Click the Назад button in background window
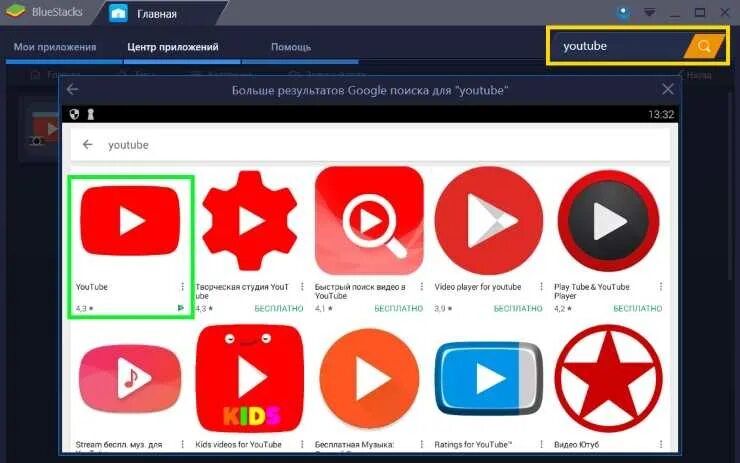The width and height of the screenshot is (740, 463). pyautogui.click(x=696, y=75)
